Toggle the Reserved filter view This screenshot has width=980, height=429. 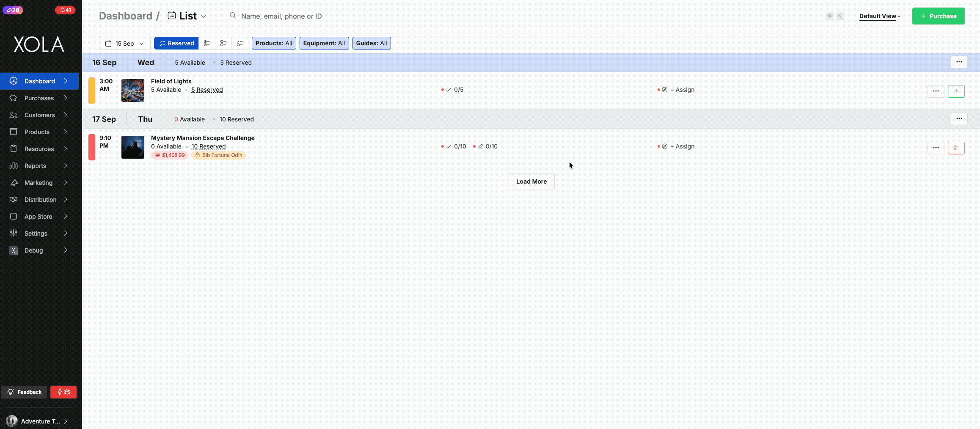point(176,43)
